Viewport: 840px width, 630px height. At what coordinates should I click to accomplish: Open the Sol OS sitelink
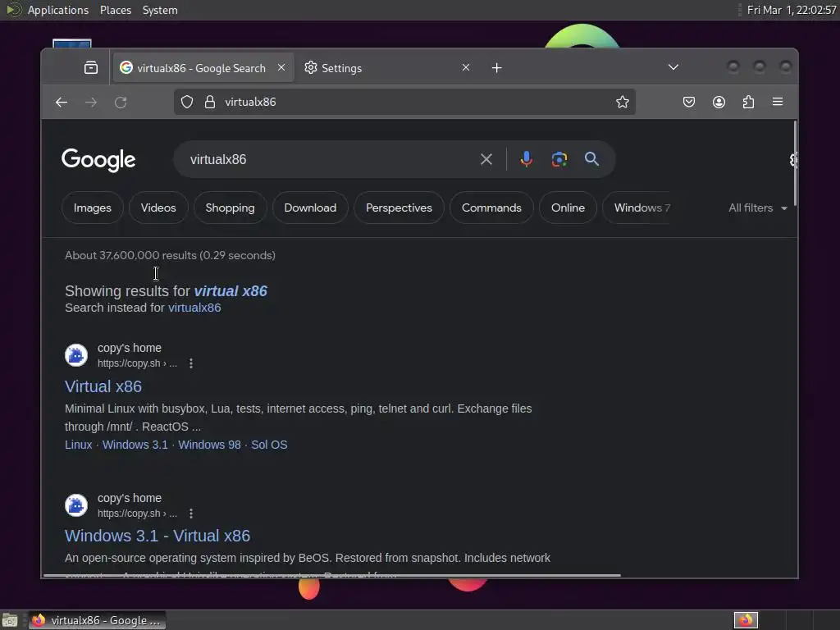269,445
